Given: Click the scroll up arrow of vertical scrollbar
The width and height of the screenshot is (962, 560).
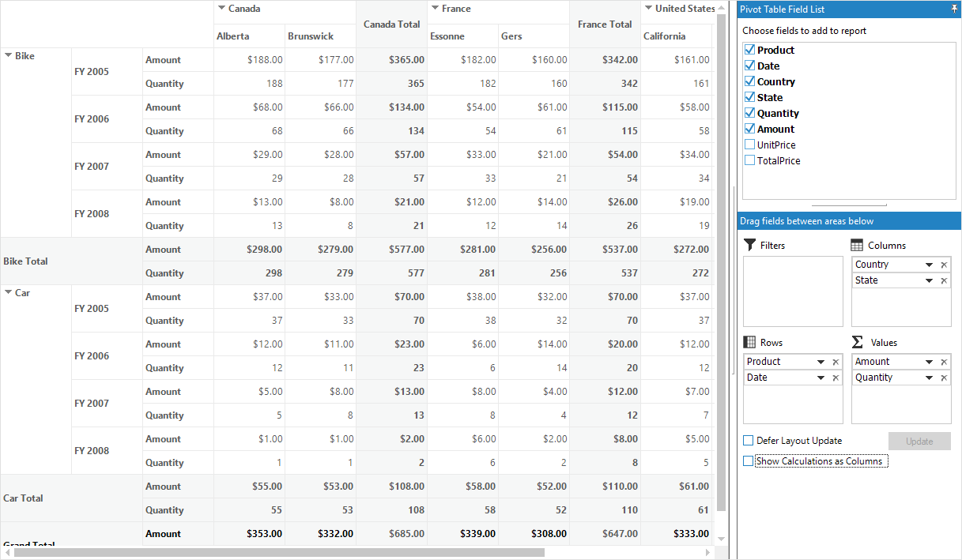Looking at the screenshot, I should pyautogui.click(x=720, y=9).
